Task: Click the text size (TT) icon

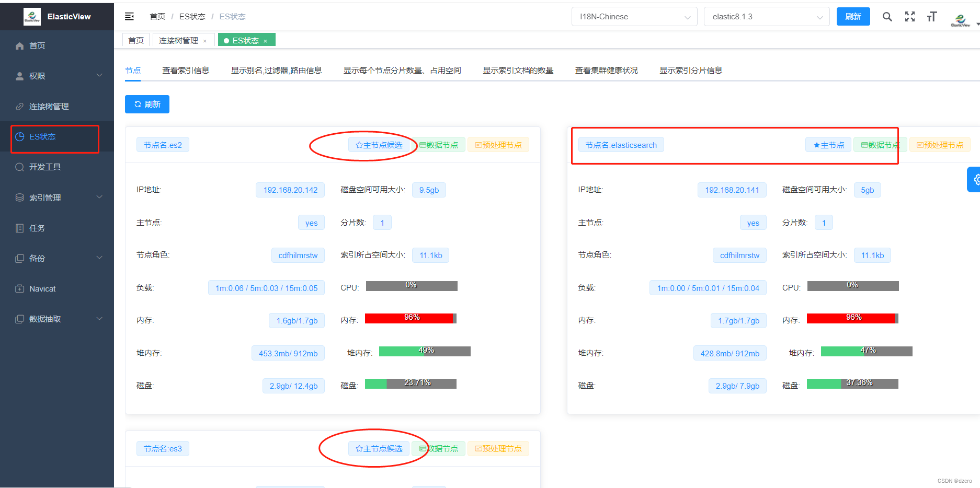Action: point(932,16)
